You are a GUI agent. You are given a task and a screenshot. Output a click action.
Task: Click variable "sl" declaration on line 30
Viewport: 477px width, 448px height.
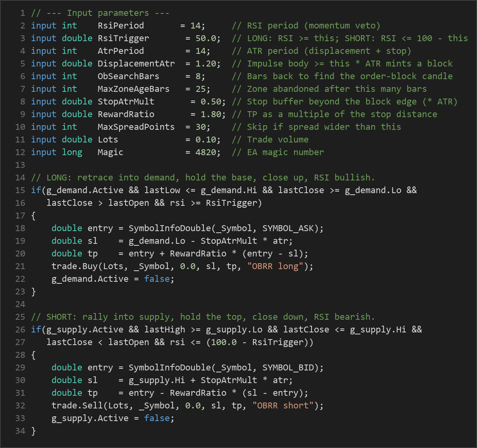click(x=93, y=380)
